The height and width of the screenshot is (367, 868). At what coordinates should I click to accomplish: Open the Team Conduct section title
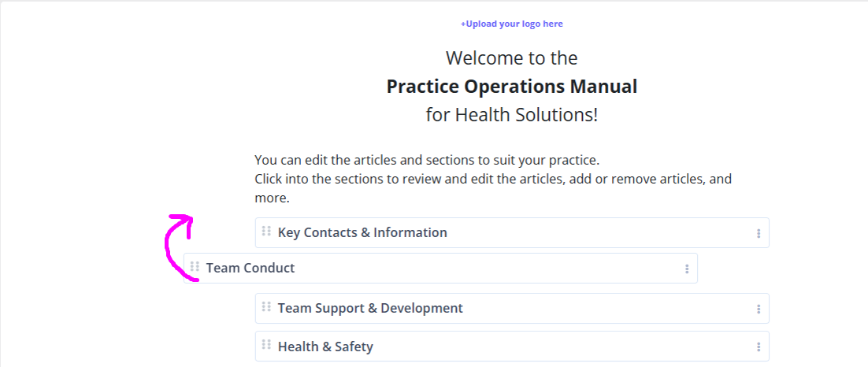tap(250, 268)
